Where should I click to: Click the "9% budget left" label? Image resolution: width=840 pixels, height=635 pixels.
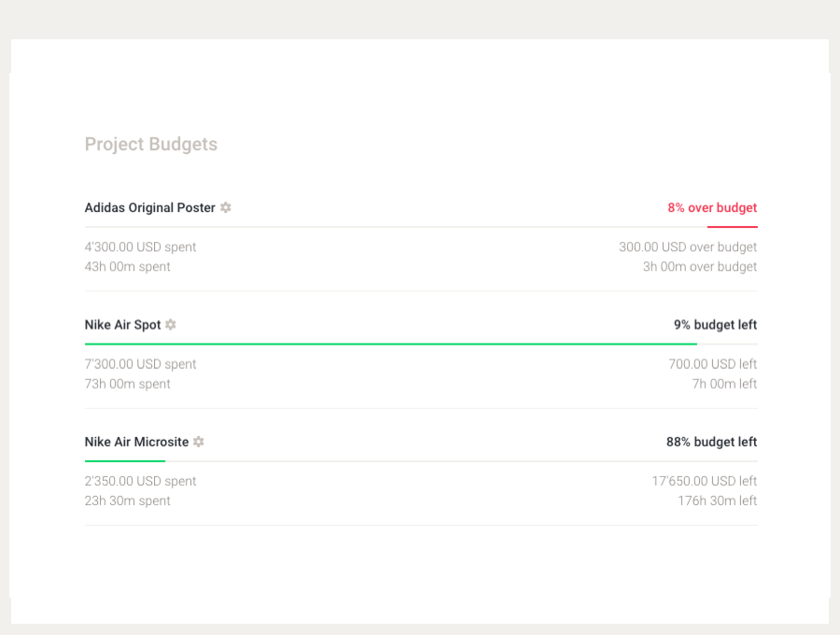point(715,324)
